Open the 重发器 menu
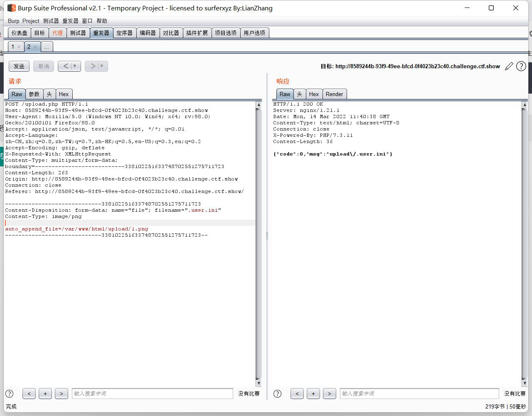 coord(70,21)
